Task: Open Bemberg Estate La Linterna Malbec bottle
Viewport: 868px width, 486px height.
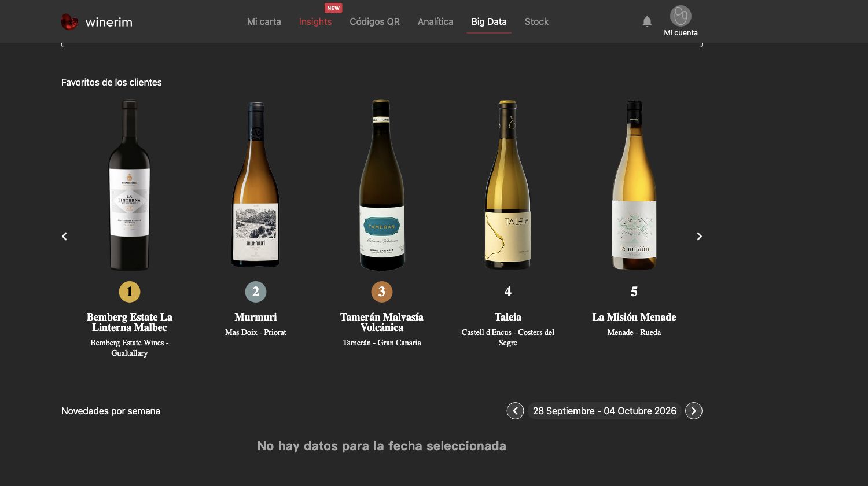Action: (x=130, y=185)
